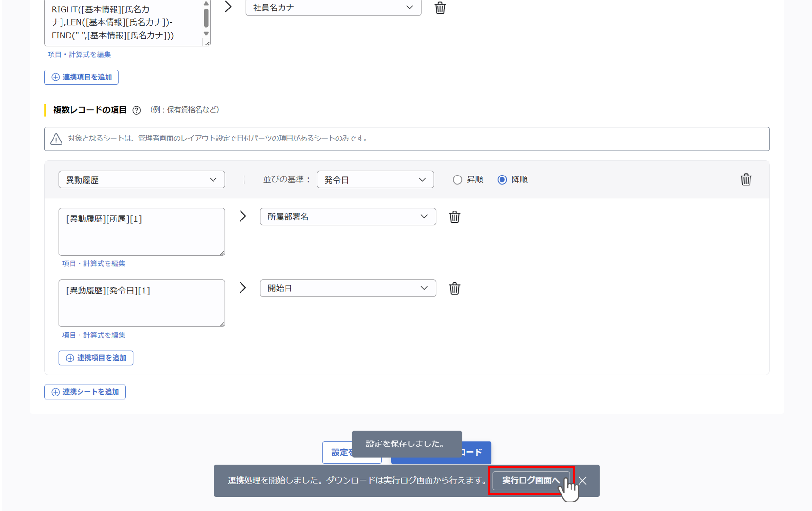Edit formula link under 異動履歴 所属 field
This screenshot has width=812, height=511.
(x=94, y=264)
